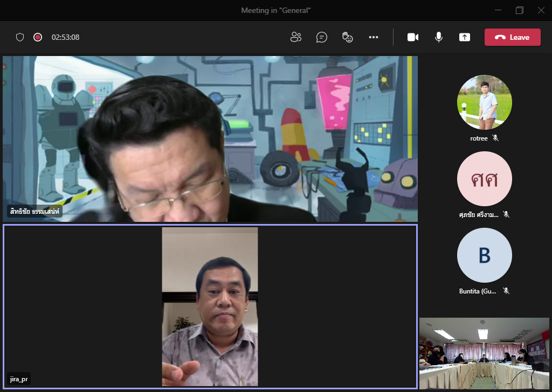This screenshot has height=392, width=552.
Task: Leave the meeting
Action: (x=512, y=37)
